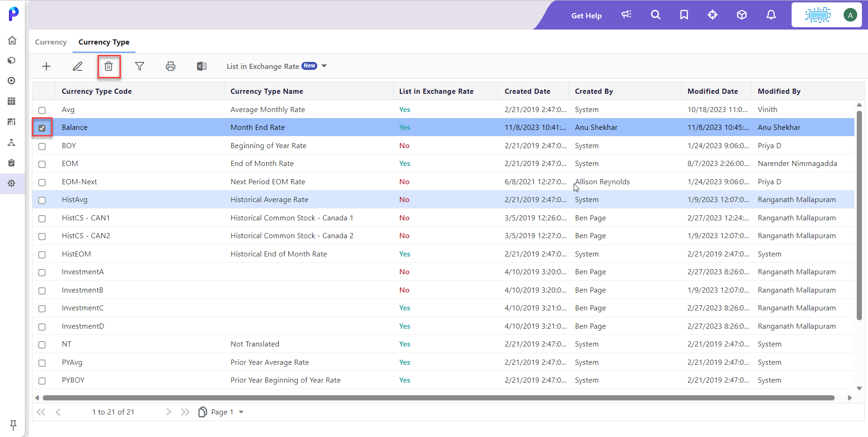Expand the List in Exchange Rate dropdown arrow
The image size is (868, 437).
pyautogui.click(x=324, y=66)
